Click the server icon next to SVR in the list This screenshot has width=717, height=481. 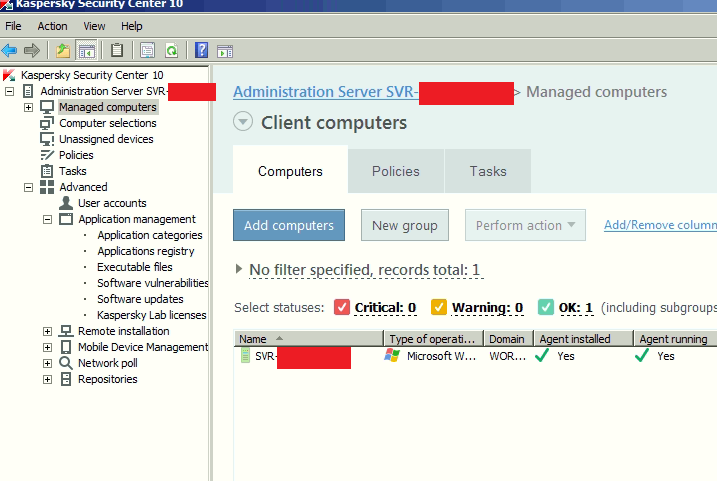(x=246, y=356)
